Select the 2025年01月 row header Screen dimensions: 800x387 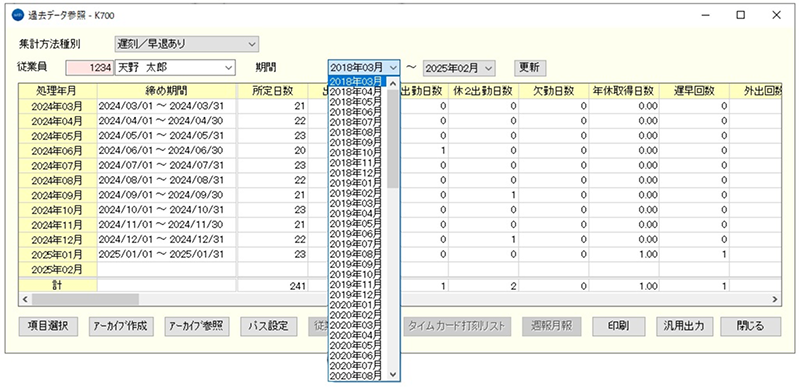click(x=57, y=254)
